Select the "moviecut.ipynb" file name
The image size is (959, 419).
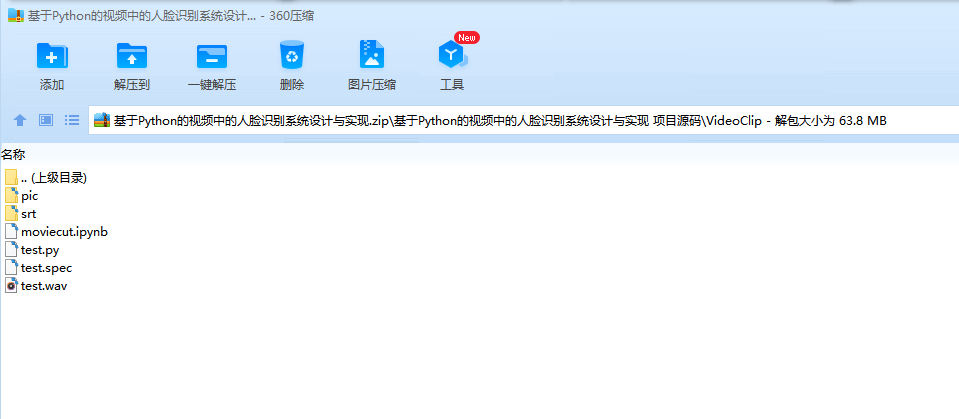(x=64, y=232)
